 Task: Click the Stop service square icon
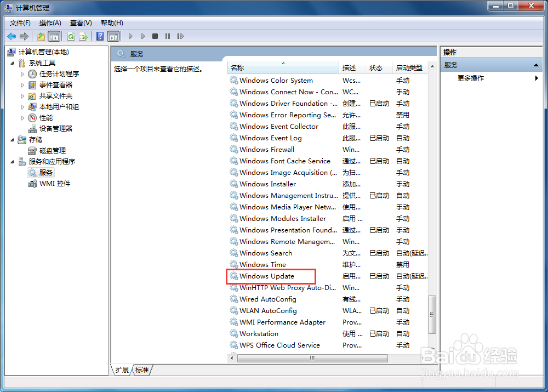(x=155, y=36)
